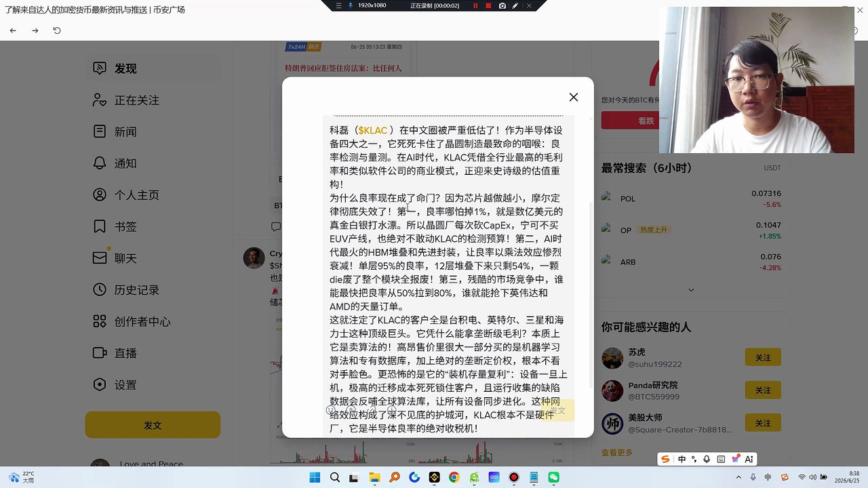
Task: Click the recorder pin icon
Action: (350, 5)
